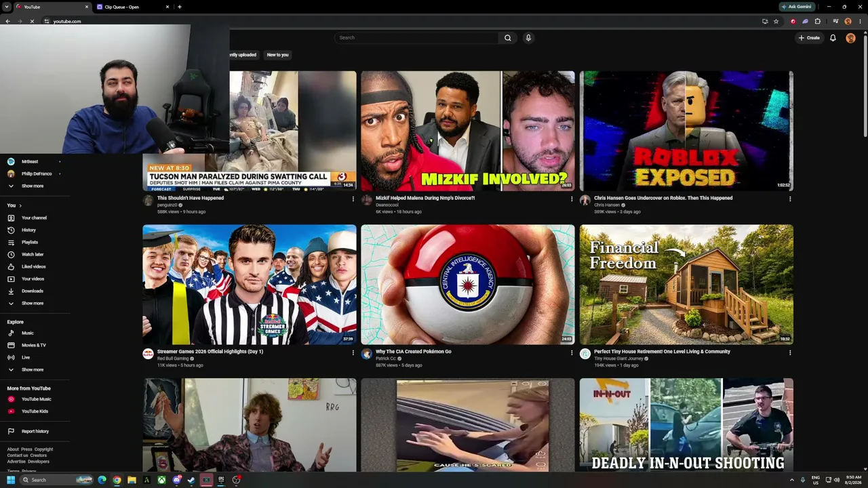Filter by Recently uploaded chip
Viewport: 868px width, 488px height.
click(243, 55)
